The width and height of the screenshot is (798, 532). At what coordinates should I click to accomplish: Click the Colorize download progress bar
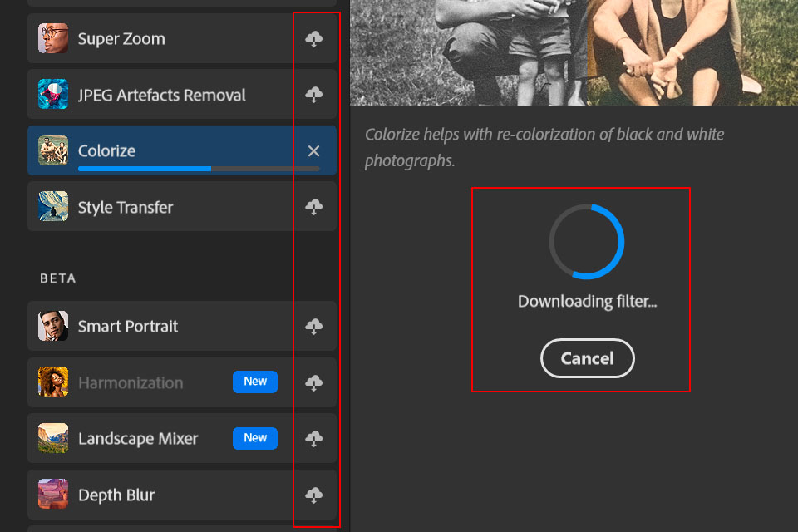pos(199,169)
